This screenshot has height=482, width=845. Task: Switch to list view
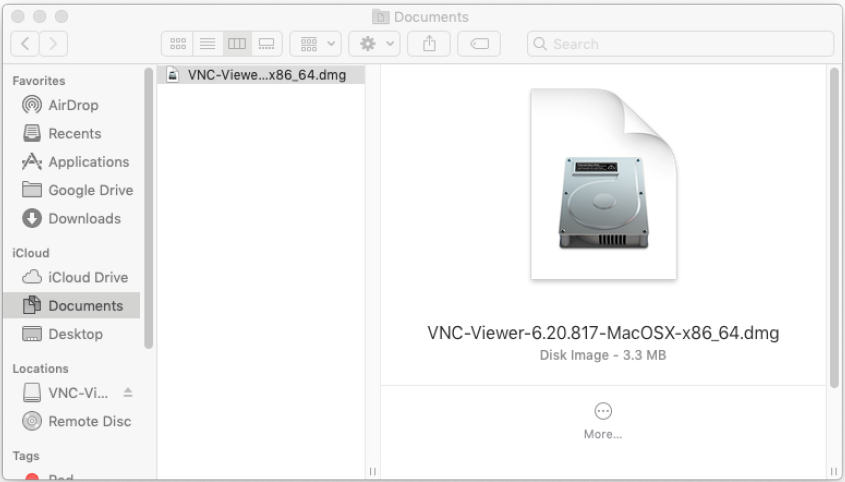(207, 44)
